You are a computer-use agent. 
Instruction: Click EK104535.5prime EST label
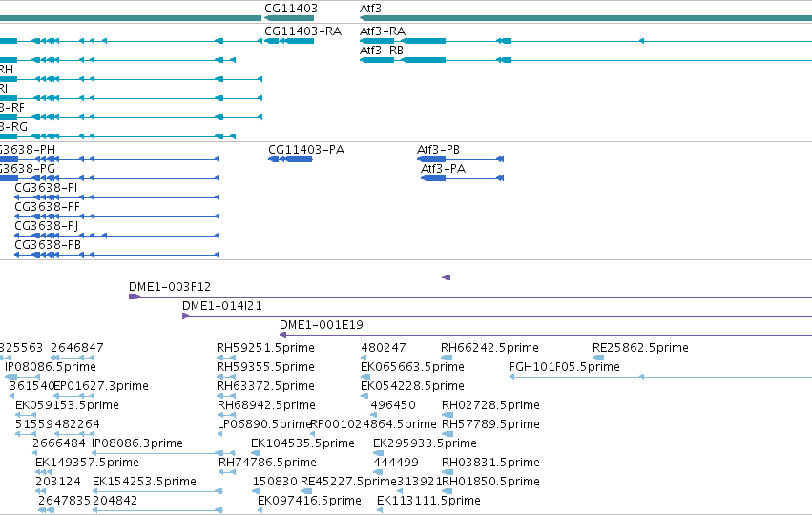click(302, 443)
